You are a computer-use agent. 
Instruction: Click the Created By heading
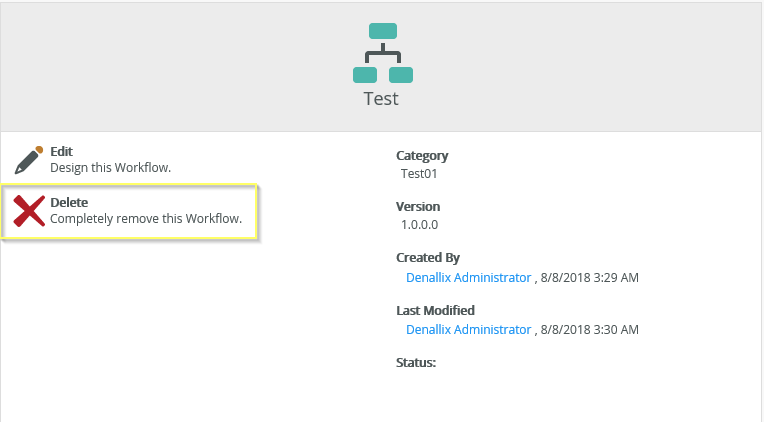point(428,258)
